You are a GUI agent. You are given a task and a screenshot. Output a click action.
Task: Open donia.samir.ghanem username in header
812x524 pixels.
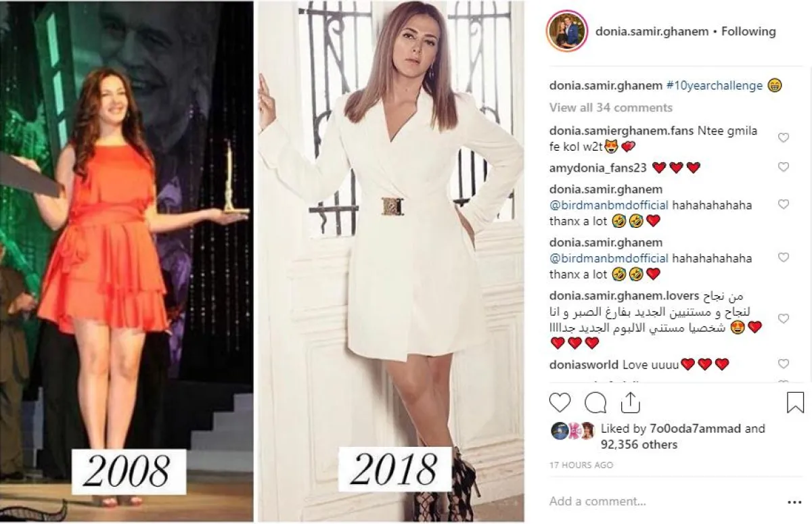pos(652,31)
